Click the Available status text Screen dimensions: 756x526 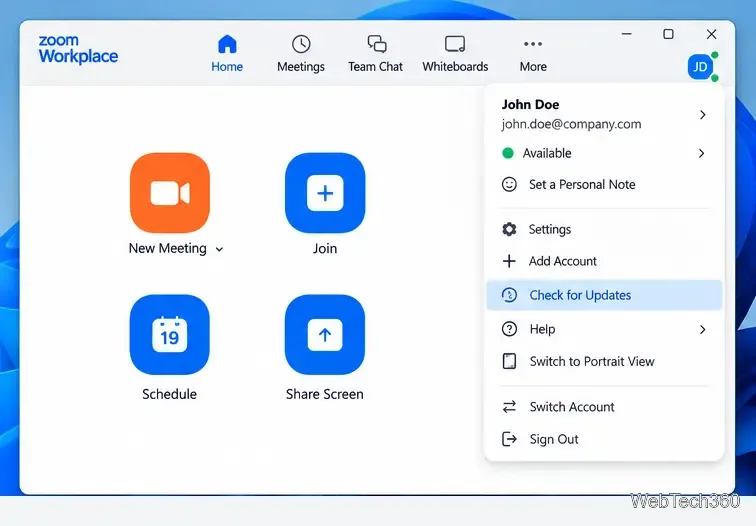point(547,153)
